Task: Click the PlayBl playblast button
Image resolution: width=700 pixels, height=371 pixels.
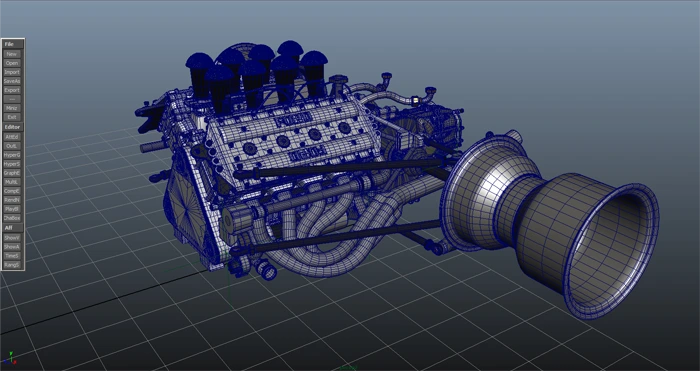Action: click(x=12, y=209)
